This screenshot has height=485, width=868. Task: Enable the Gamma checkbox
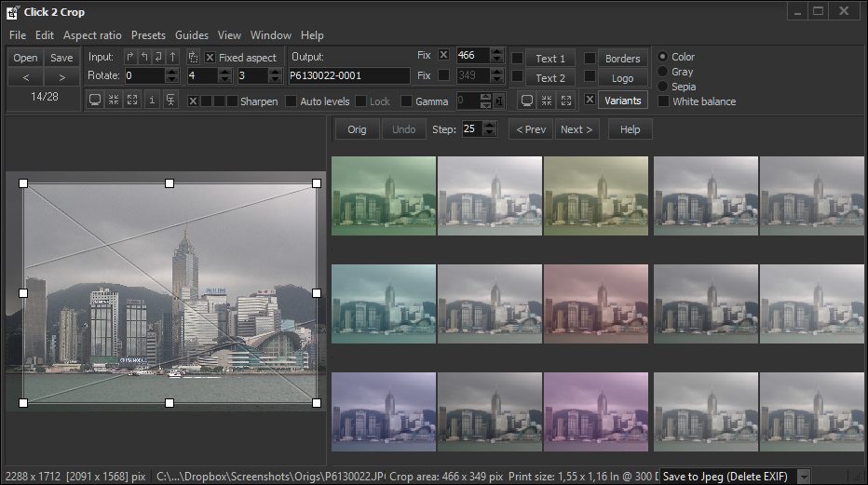coord(406,101)
